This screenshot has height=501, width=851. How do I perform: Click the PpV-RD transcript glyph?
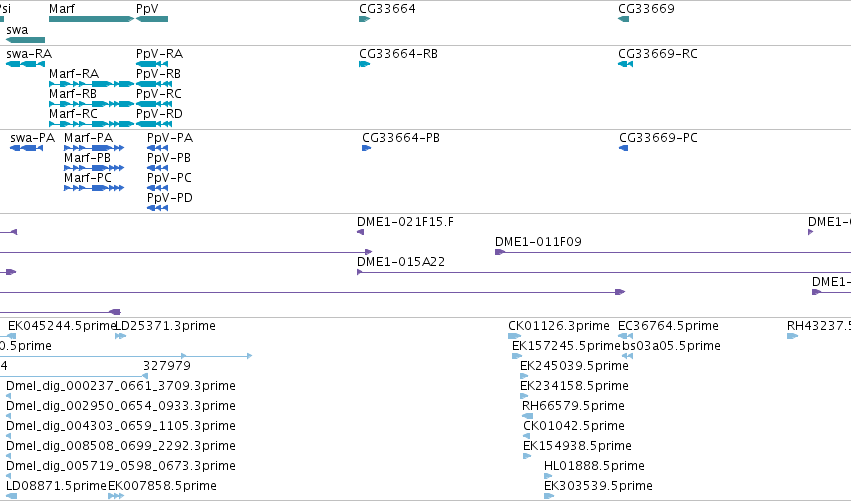[154, 124]
